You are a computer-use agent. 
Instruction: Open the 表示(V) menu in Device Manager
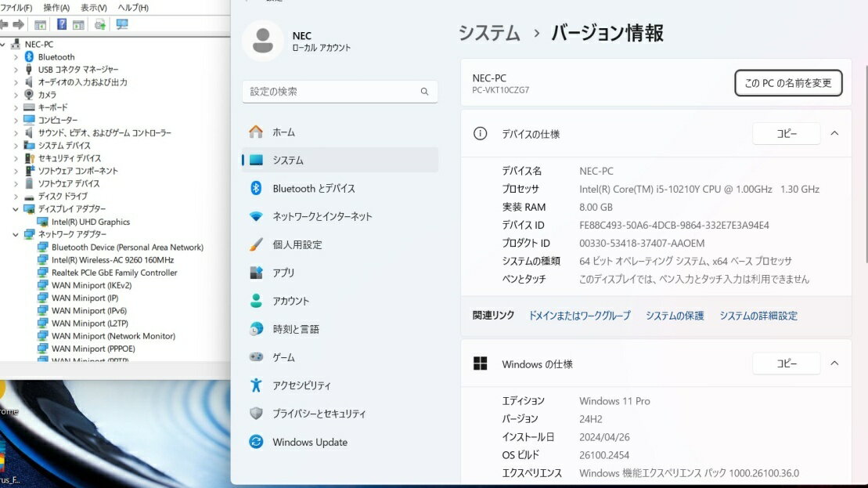[94, 7]
